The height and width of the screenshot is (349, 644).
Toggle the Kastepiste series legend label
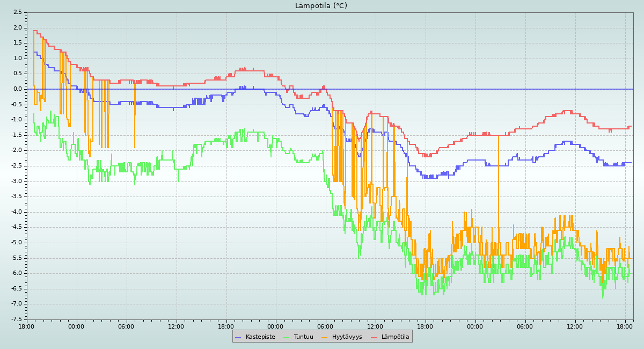(x=260, y=337)
